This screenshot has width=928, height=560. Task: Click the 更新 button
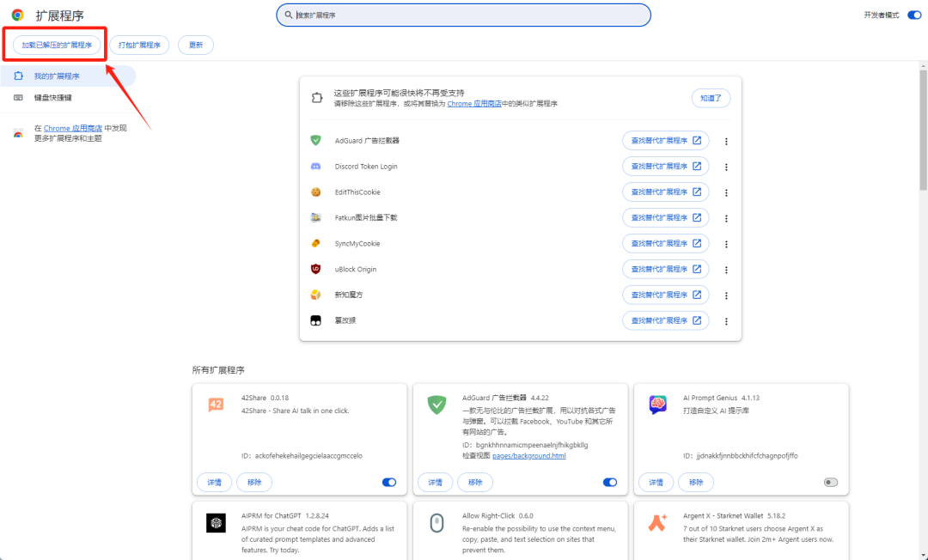[x=196, y=45]
